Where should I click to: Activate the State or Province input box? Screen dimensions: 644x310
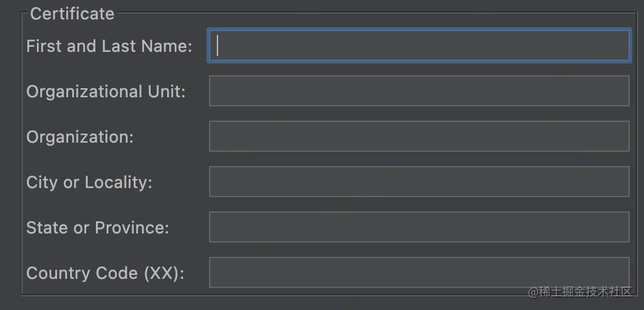coord(419,227)
